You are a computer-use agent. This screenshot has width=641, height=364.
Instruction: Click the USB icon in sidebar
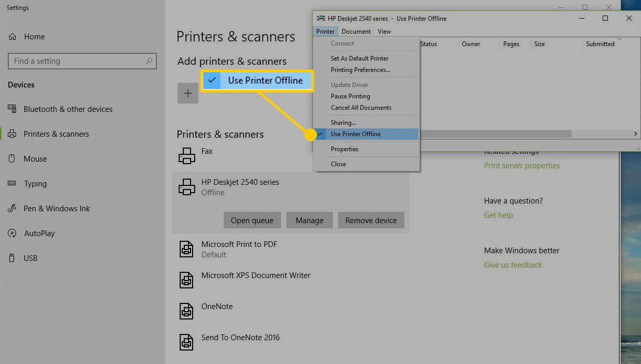[x=12, y=258]
